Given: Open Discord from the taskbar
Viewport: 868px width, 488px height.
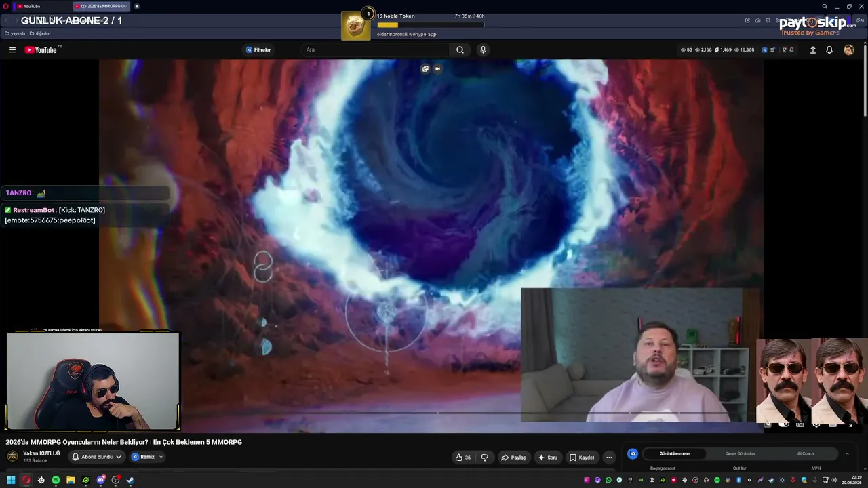Looking at the screenshot, I should [x=100, y=480].
